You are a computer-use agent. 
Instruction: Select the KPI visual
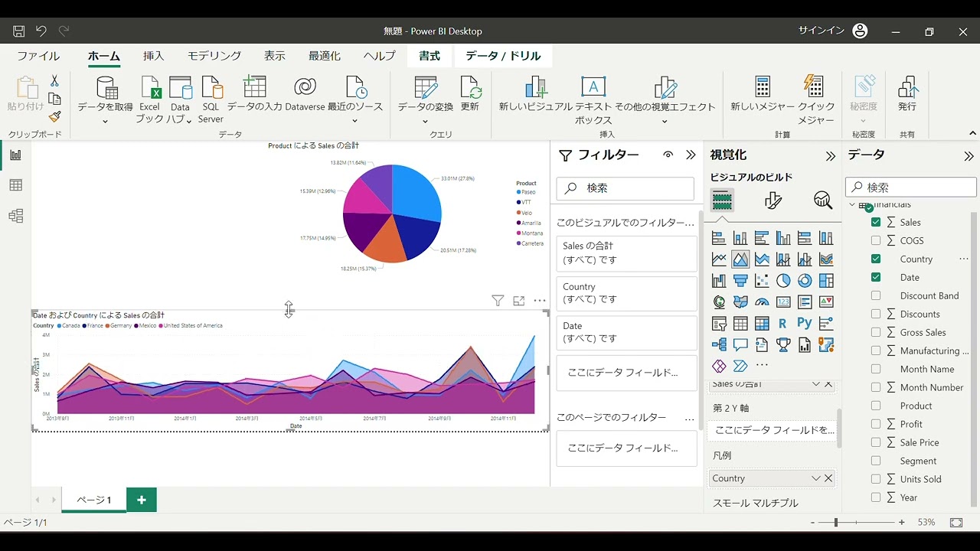click(x=826, y=302)
